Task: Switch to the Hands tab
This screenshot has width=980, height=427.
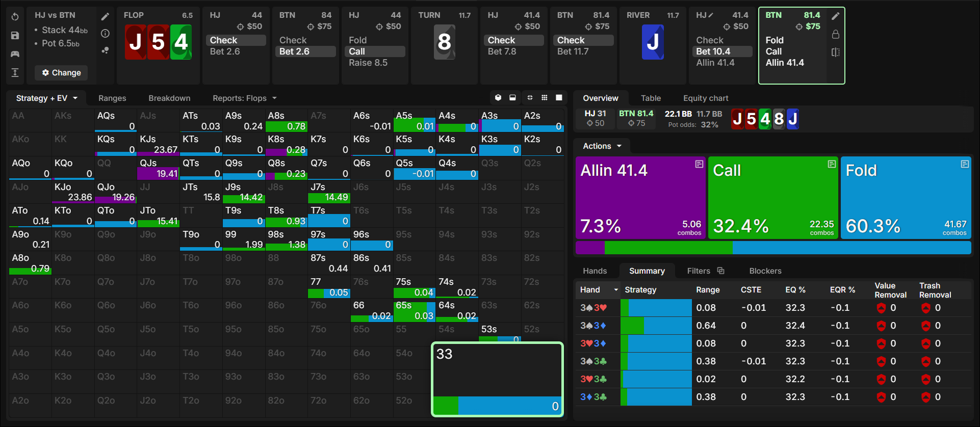Action: point(595,271)
